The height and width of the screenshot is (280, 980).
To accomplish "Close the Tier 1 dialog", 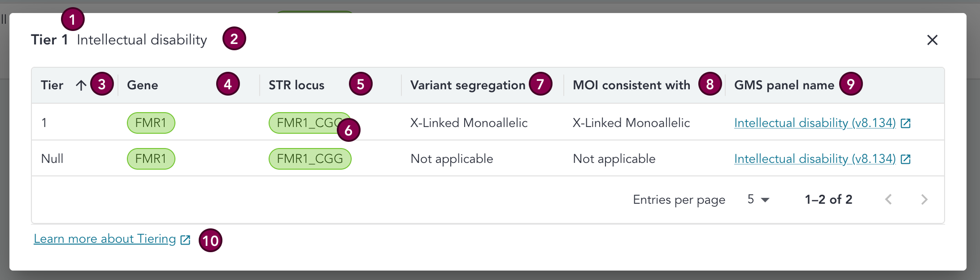I will pyautogui.click(x=932, y=40).
